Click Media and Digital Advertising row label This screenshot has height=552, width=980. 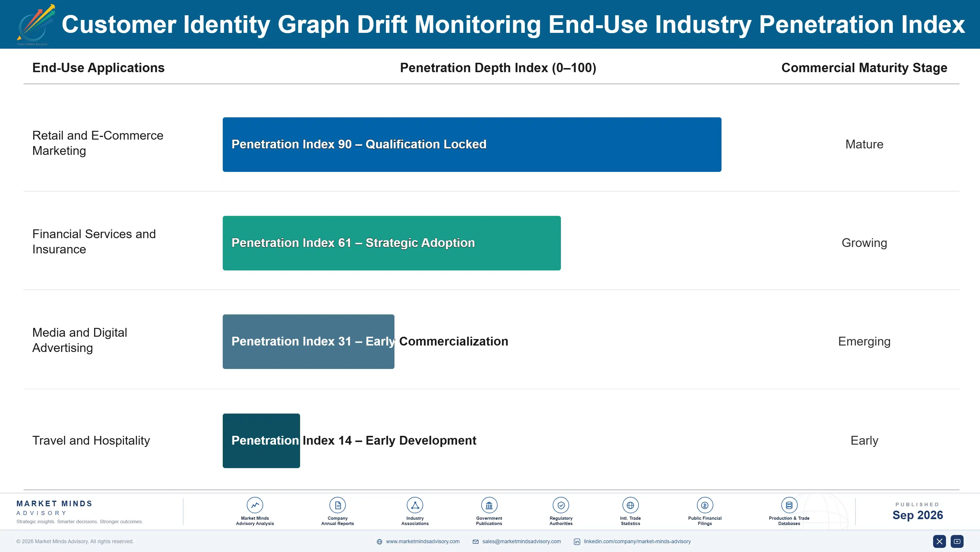(79, 340)
